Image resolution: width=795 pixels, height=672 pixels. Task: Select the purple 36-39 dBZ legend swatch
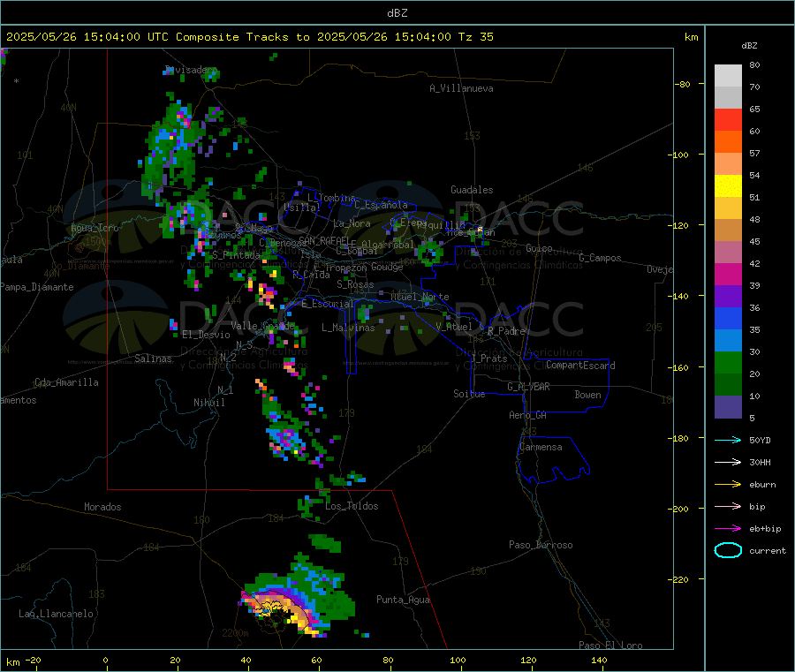point(728,297)
